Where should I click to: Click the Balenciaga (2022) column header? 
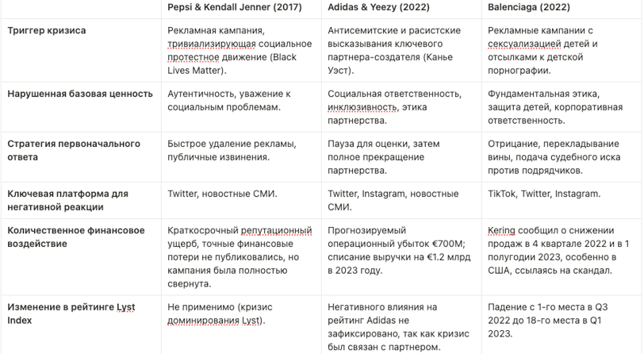(528, 7)
